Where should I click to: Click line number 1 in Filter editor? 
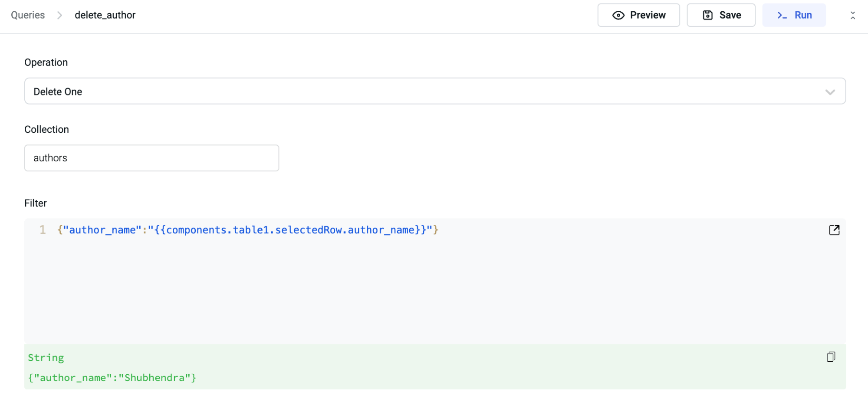point(43,230)
